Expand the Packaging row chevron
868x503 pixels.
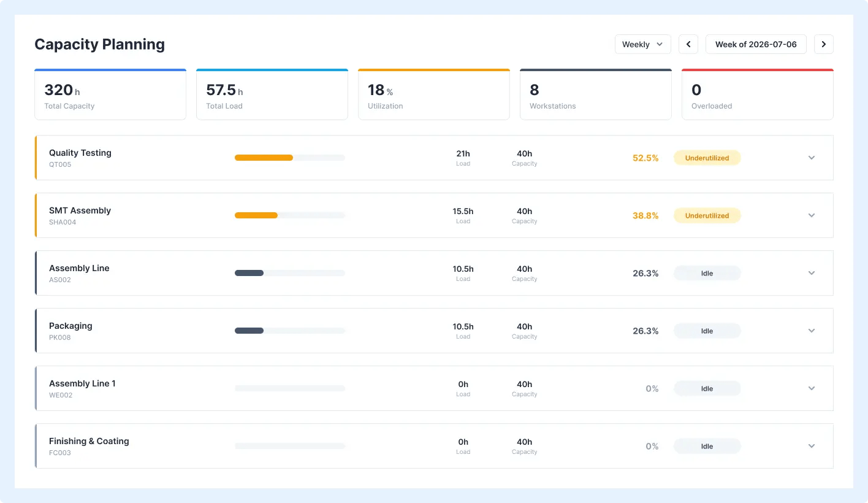click(x=812, y=331)
